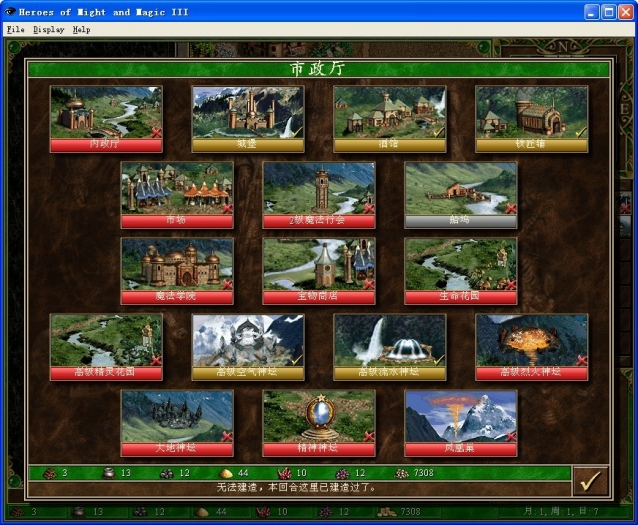Click the game icon in title bar

coord(10,12)
